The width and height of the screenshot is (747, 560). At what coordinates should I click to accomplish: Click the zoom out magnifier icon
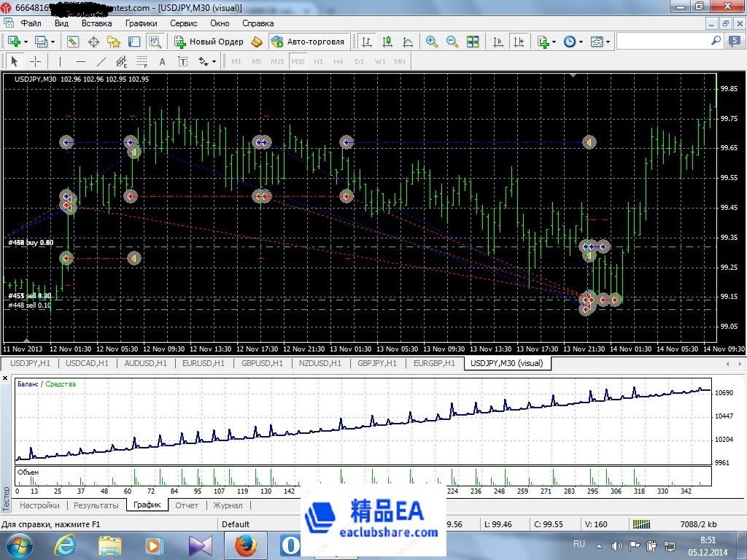(x=452, y=42)
